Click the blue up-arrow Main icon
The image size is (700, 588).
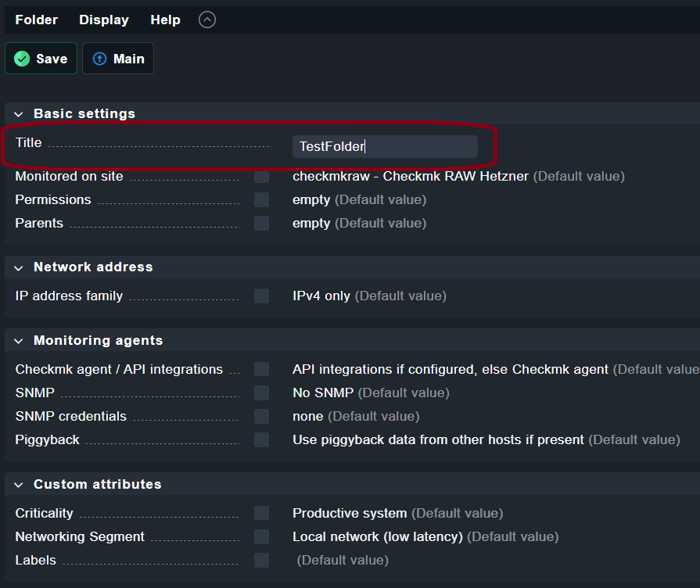[99, 59]
